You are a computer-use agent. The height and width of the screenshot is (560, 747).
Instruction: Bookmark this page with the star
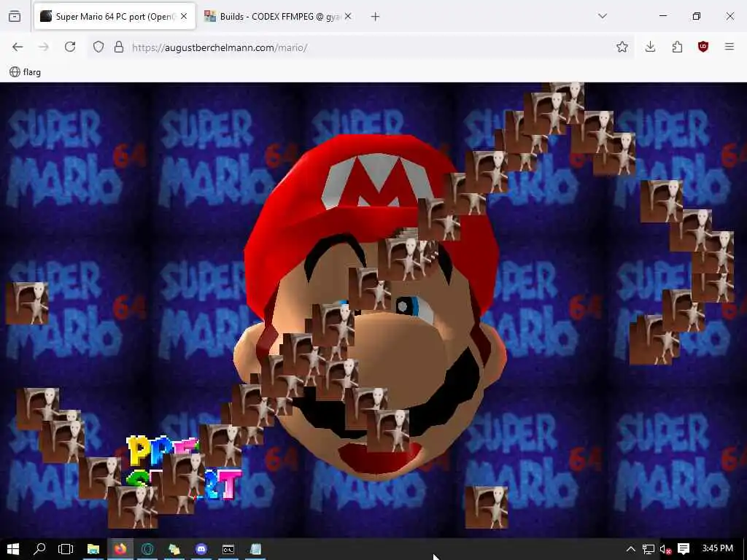[622, 47]
